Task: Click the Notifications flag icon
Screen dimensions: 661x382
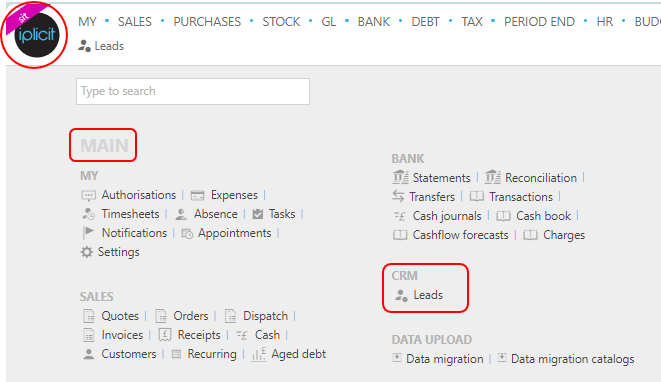Action: (x=88, y=233)
